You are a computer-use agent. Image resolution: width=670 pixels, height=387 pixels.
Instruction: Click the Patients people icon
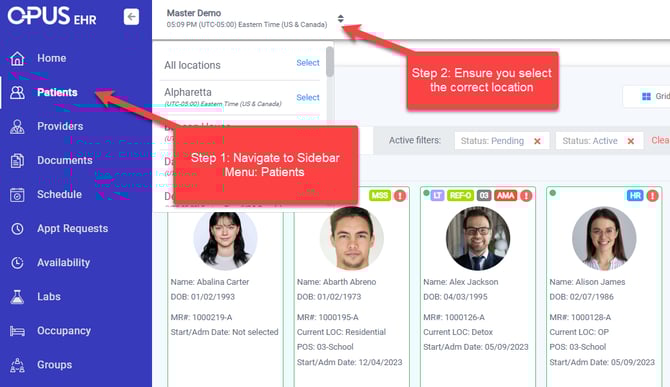[17, 92]
